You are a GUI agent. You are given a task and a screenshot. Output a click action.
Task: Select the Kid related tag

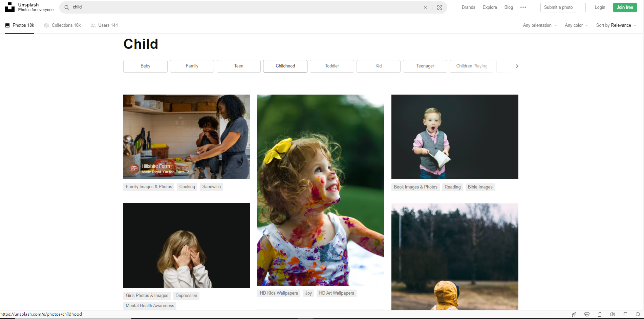pos(379,66)
